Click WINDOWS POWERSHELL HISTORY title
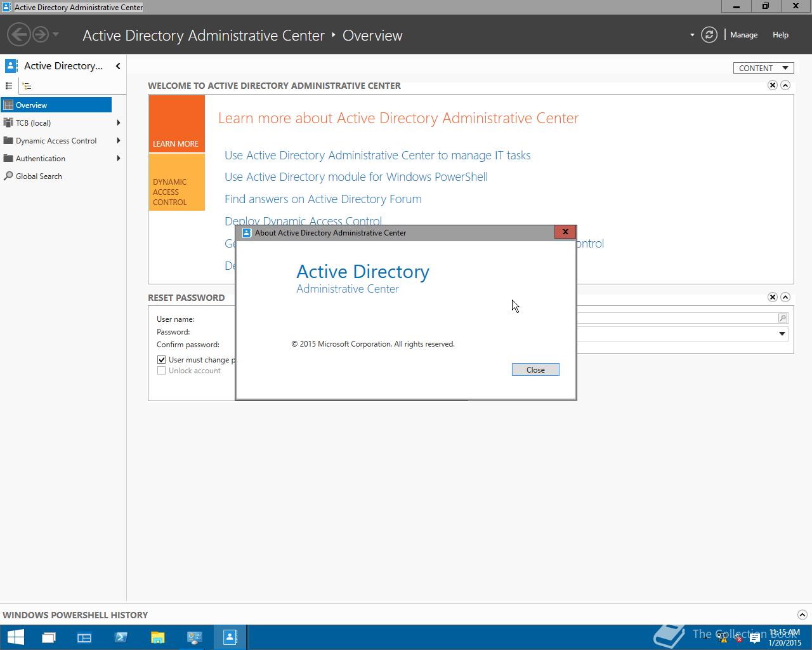 click(x=75, y=614)
